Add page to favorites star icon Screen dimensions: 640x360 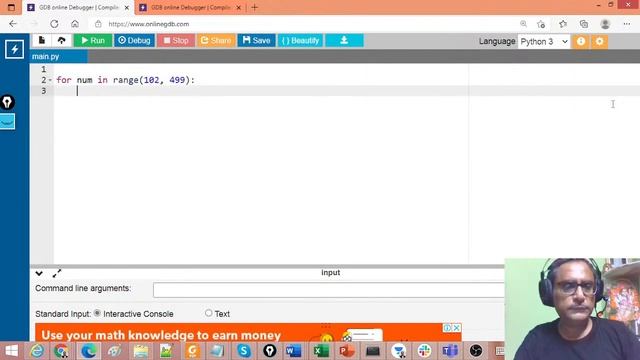tap(541, 24)
